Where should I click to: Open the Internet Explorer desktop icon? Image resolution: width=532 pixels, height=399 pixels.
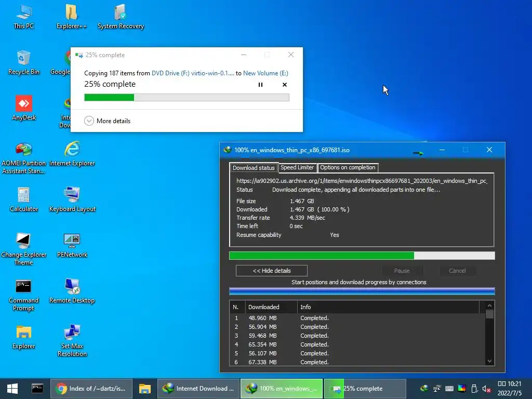(72, 154)
